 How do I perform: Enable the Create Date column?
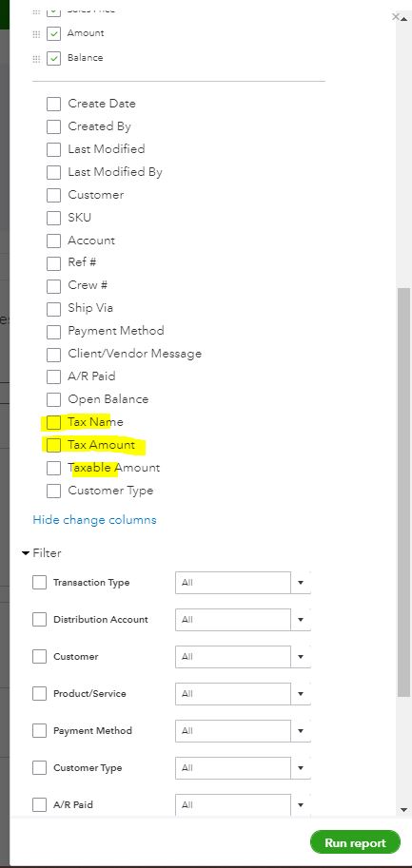click(x=53, y=104)
